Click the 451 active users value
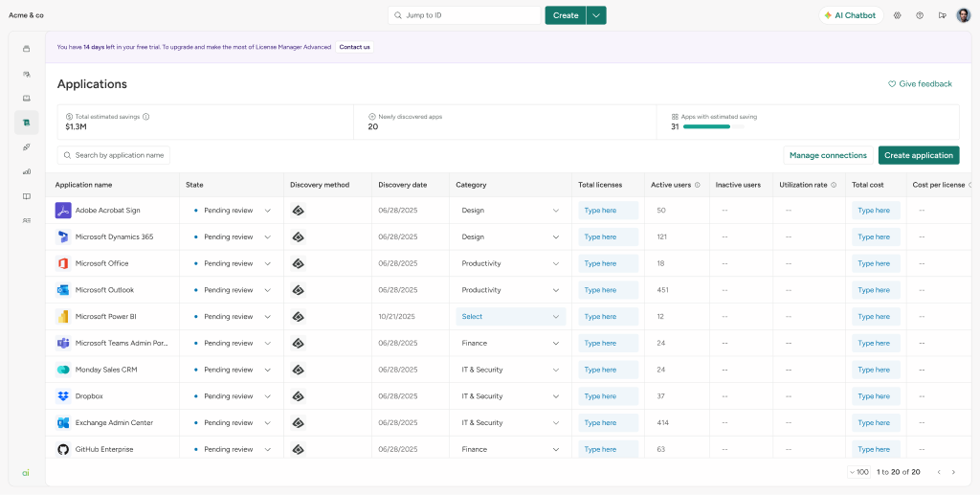This screenshot has width=980, height=495. point(663,290)
